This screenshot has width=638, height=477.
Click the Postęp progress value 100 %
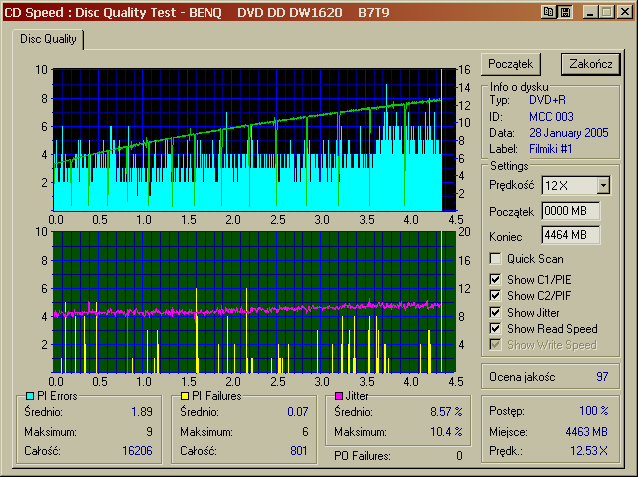click(x=594, y=411)
